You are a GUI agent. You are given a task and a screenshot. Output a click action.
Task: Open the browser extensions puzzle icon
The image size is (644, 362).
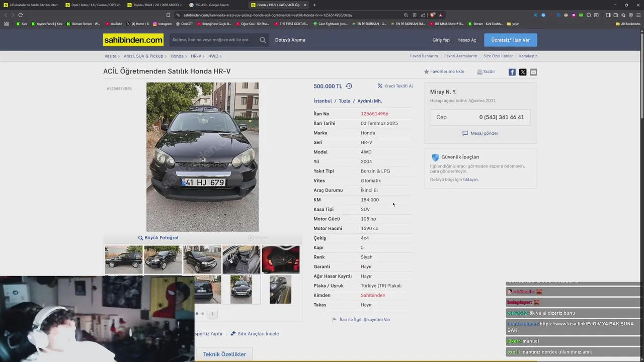[589, 15]
